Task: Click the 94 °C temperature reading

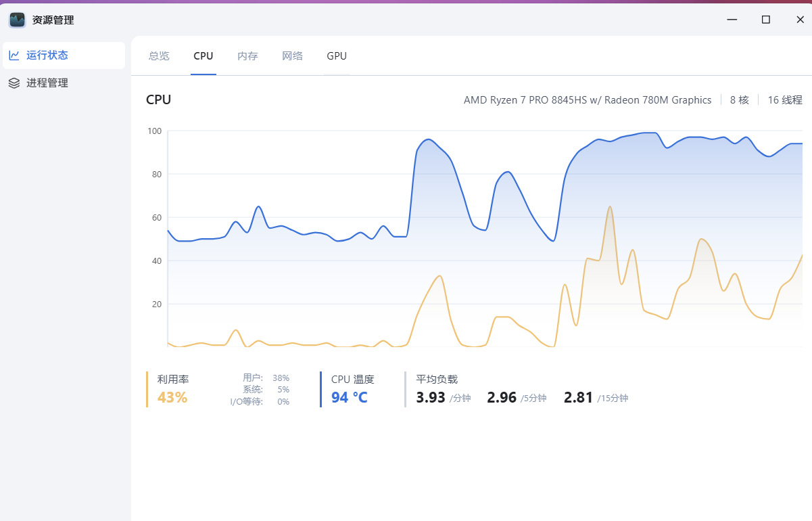Action: [x=350, y=398]
